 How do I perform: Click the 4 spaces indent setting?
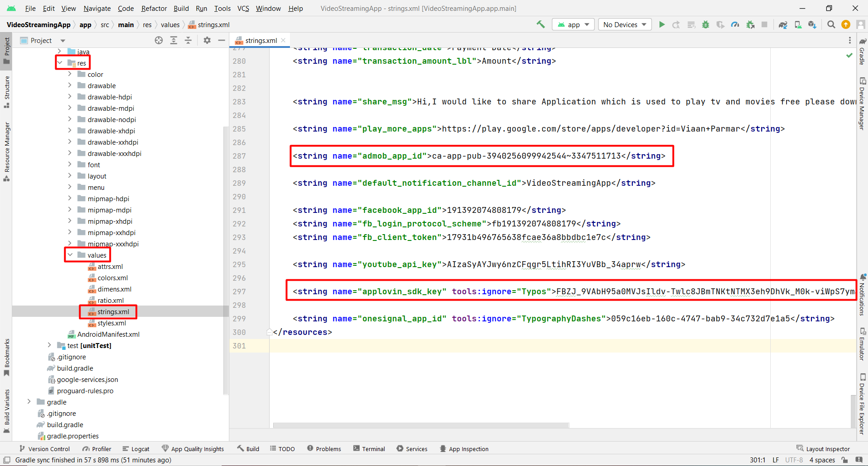tap(822, 460)
